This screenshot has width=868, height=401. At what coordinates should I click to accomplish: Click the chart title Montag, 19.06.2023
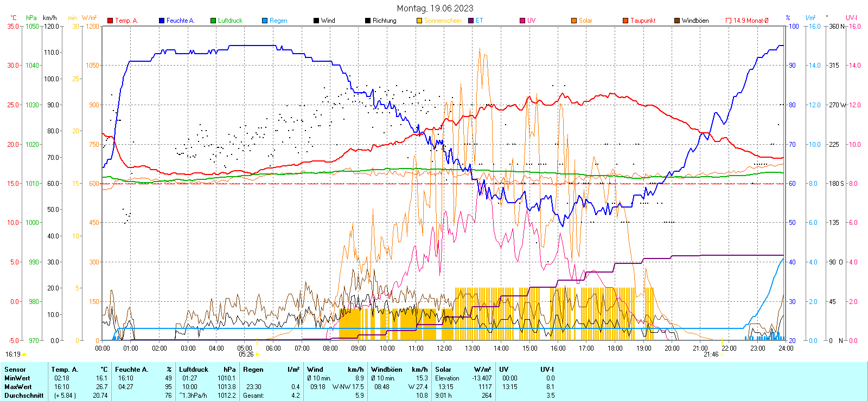435,8
